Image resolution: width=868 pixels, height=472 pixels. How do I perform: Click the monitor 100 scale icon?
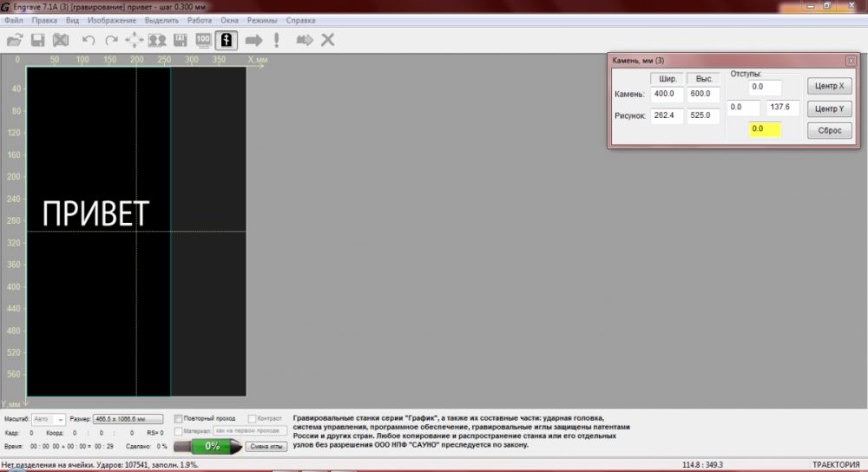pos(204,40)
